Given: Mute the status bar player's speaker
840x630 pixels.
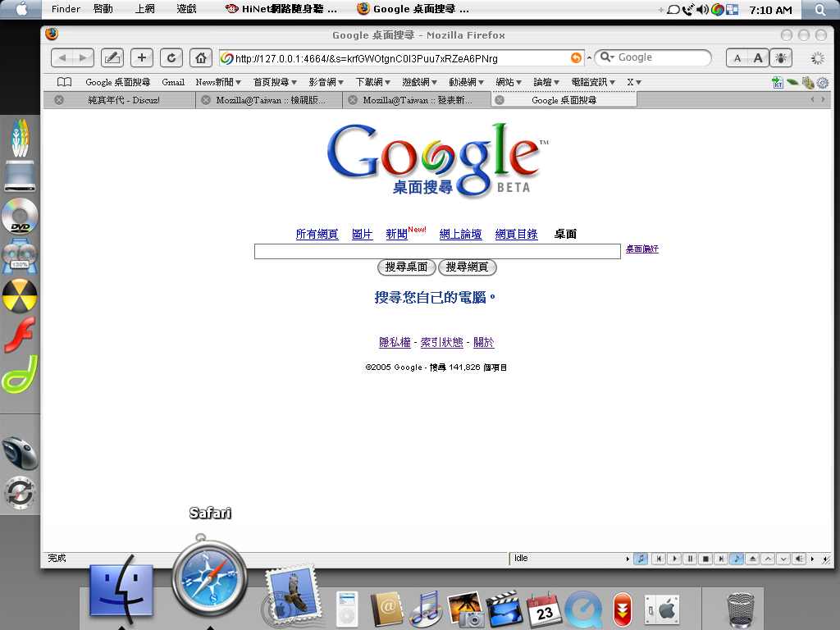Looking at the screenshot, I should pyautogui.click(x=798, y=559).
